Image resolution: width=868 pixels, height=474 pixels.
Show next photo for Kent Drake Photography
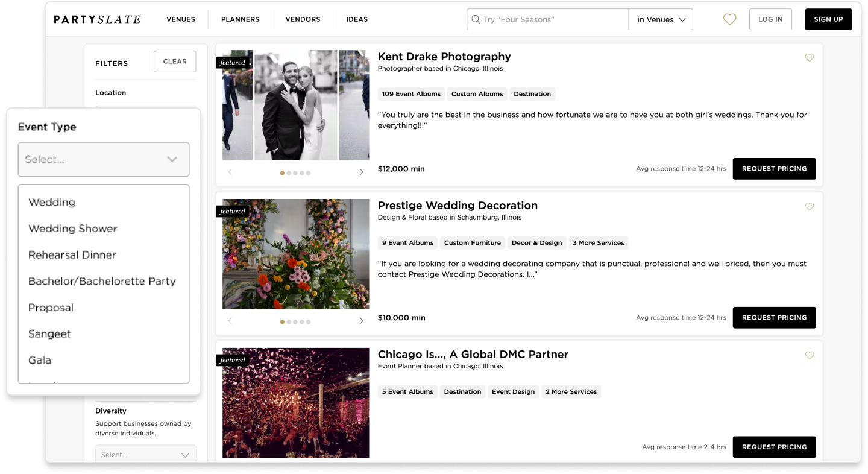tap(361, 172)
